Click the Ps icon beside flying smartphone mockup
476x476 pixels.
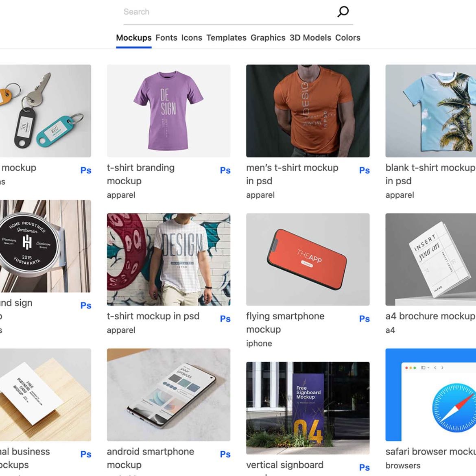365,319
